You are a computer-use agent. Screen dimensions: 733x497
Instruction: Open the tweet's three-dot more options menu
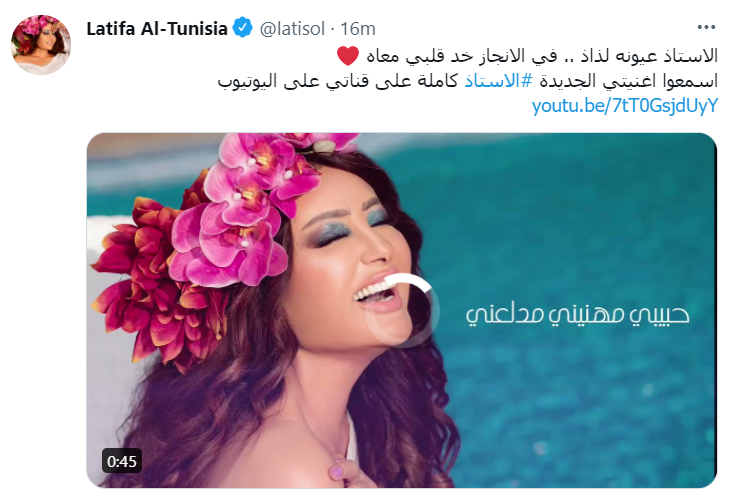point(706,28)
